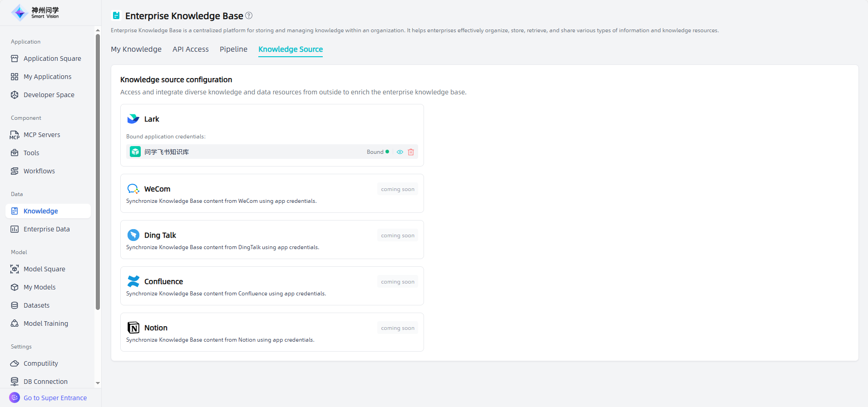Click the WeCom logo icon
Viewport: 868px width, 407px height.
click(133, 189)
